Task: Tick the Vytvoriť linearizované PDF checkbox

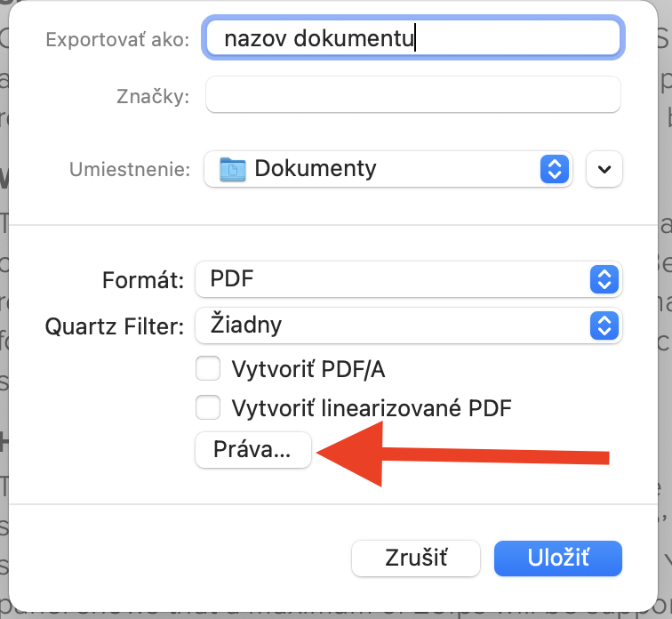Action: 208,408
